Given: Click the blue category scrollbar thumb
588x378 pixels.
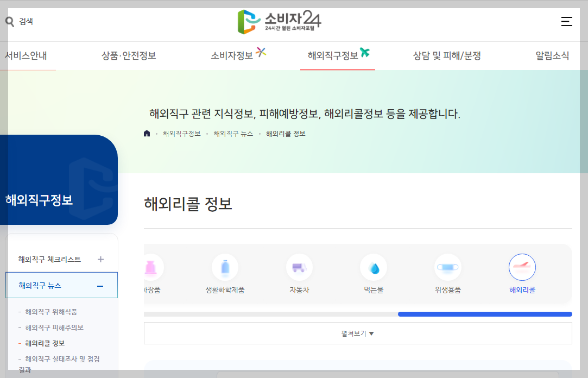Looking at the screenshot, I should point(485,314).
